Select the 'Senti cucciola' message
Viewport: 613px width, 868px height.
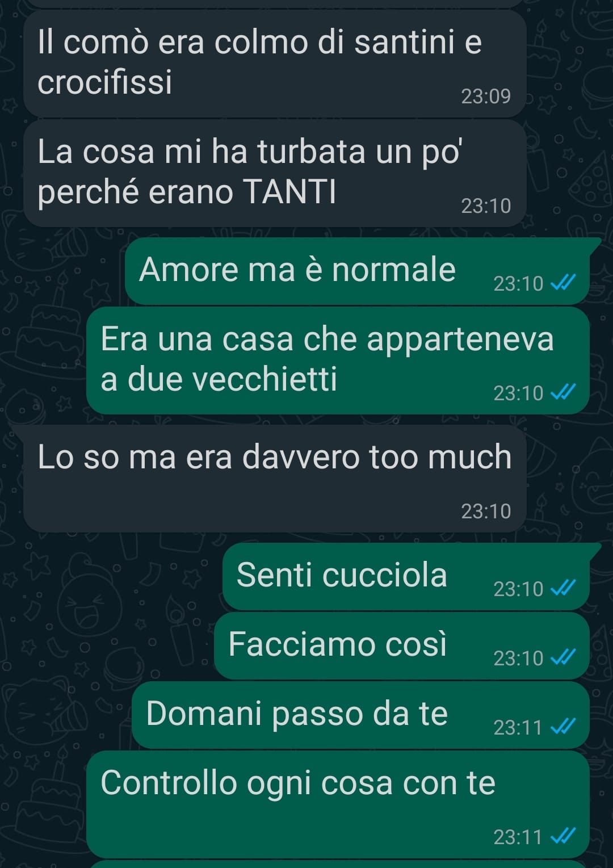[x=406, y=576]
